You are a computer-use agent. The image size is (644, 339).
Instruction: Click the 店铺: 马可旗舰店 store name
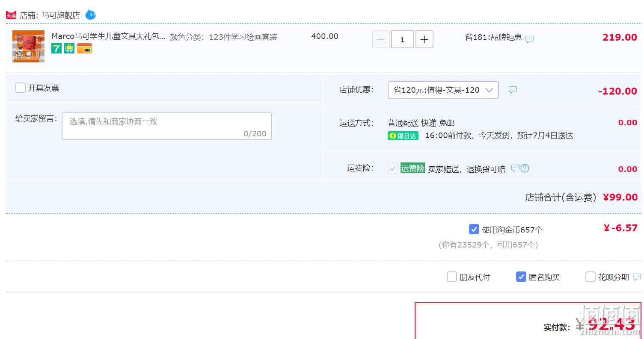pos(50,15)
